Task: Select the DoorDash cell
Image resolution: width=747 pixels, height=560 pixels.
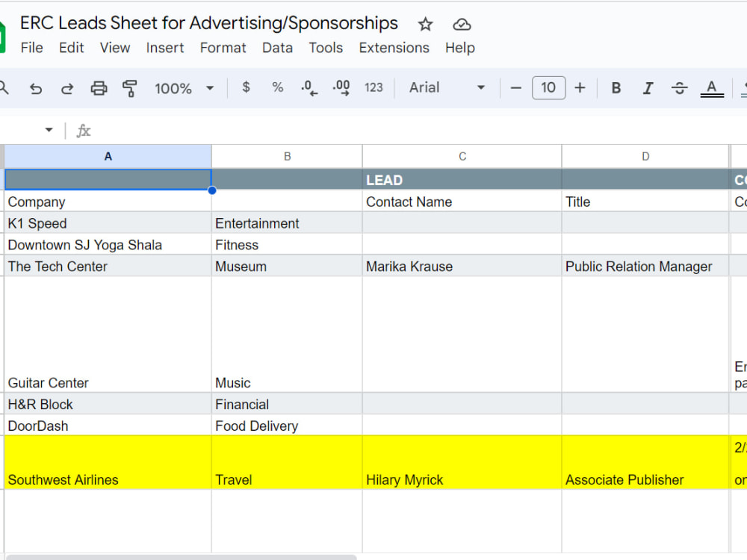Action: tap(108, 426)
